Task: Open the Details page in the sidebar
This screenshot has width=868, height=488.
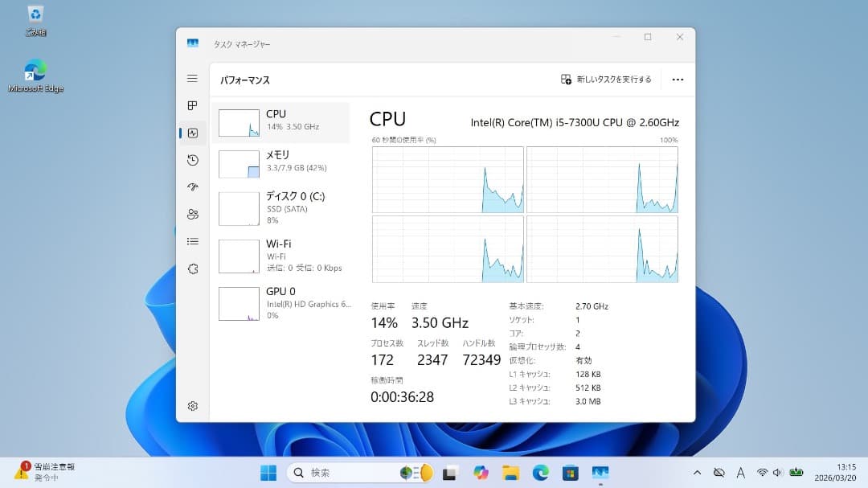Action: (191, 241)
